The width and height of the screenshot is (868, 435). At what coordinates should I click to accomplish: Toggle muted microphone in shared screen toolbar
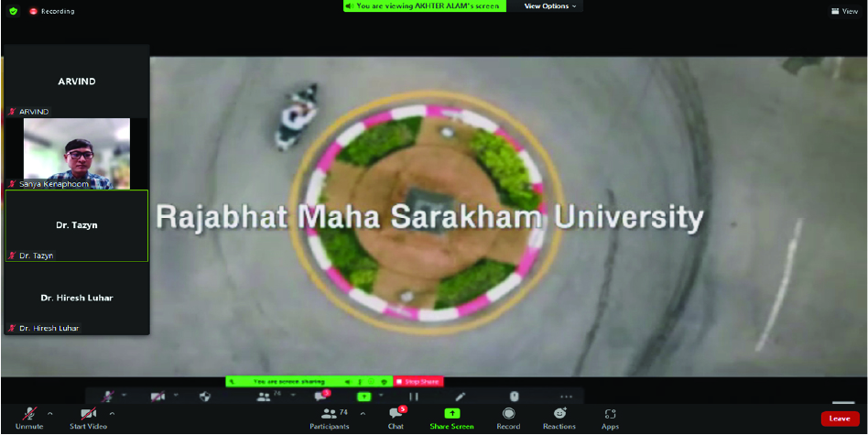(108, 397)
